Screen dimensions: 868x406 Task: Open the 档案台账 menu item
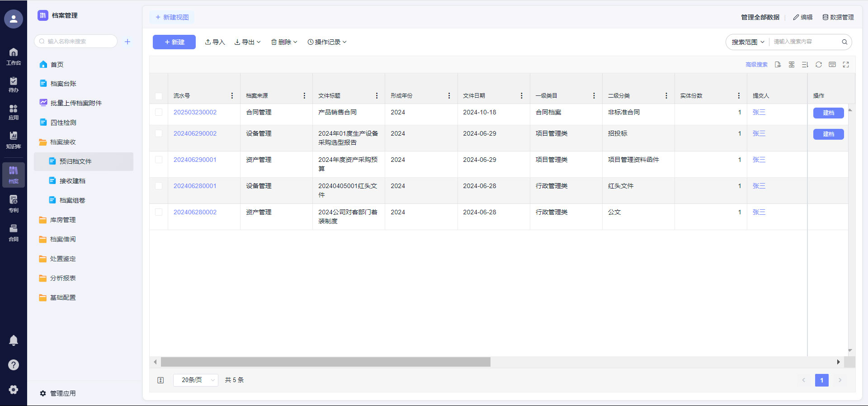pos(63,84)
